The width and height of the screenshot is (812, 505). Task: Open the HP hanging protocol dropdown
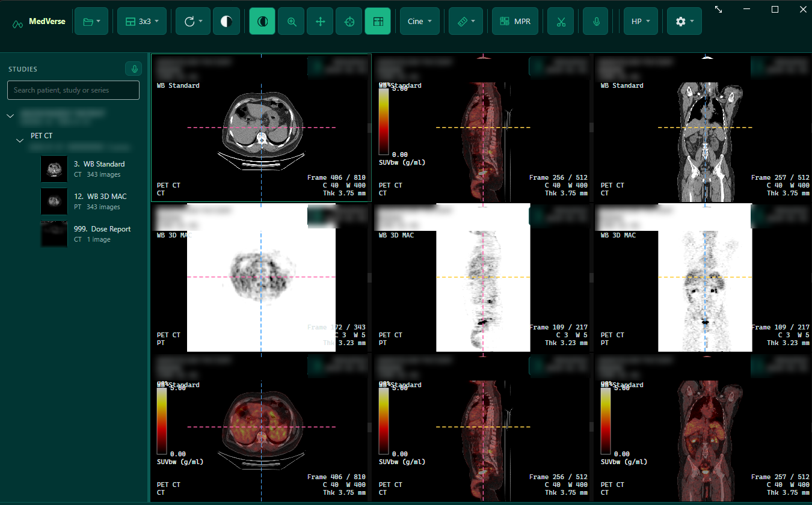[641, 22]
